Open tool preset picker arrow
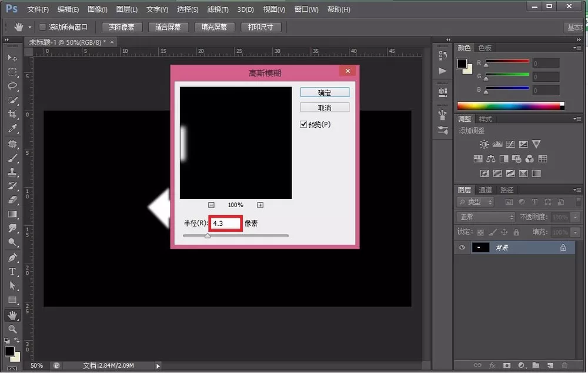This screenshot has height=373, width=588. point(29,28)
